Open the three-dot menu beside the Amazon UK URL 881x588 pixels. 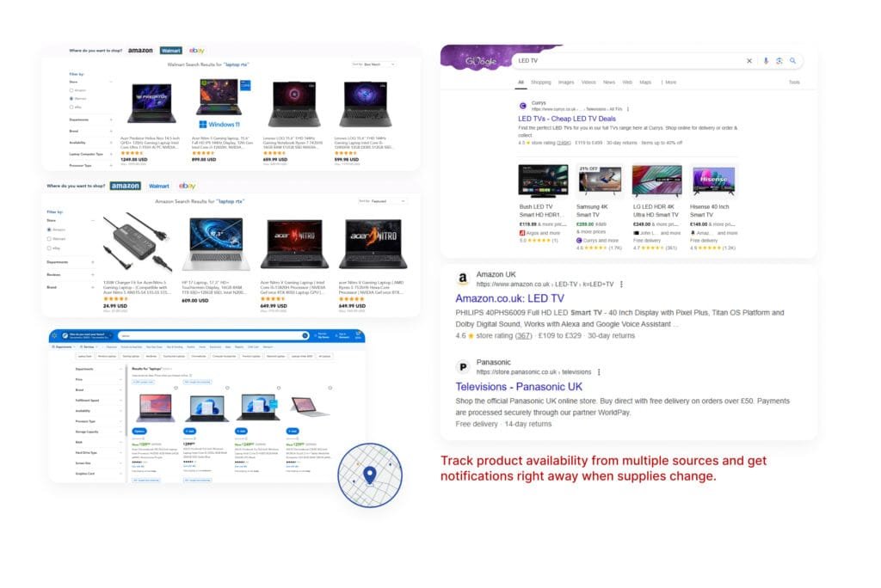click(x=621, y=285)
